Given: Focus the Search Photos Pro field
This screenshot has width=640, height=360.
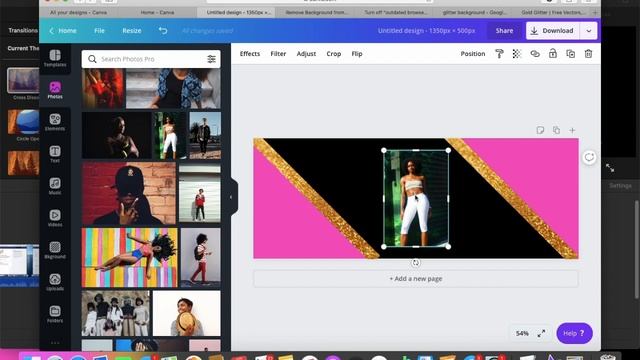Looking at the screenshot, I should point(151,59).
